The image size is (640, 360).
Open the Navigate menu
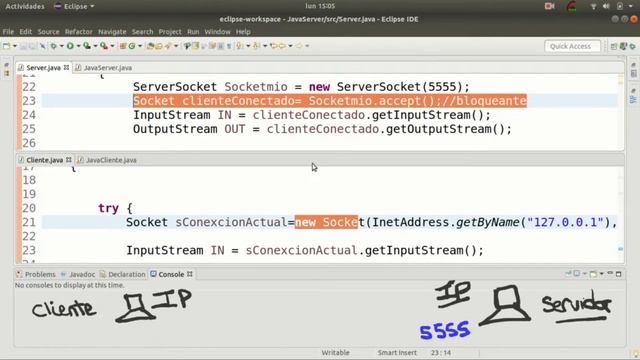pos(112,31)
